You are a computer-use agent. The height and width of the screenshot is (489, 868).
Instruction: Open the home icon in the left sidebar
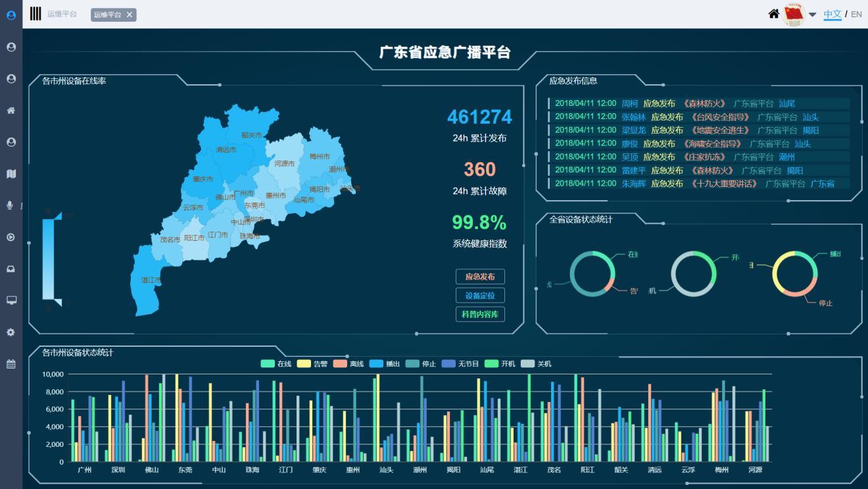(x=11, y=111)
